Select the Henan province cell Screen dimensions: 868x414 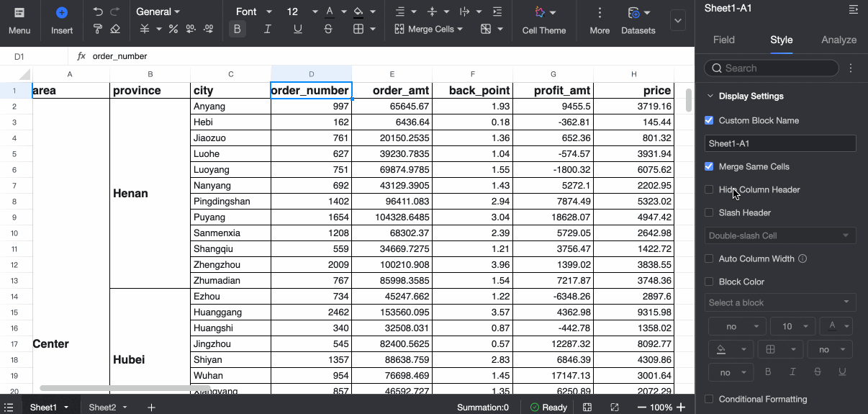150,193
